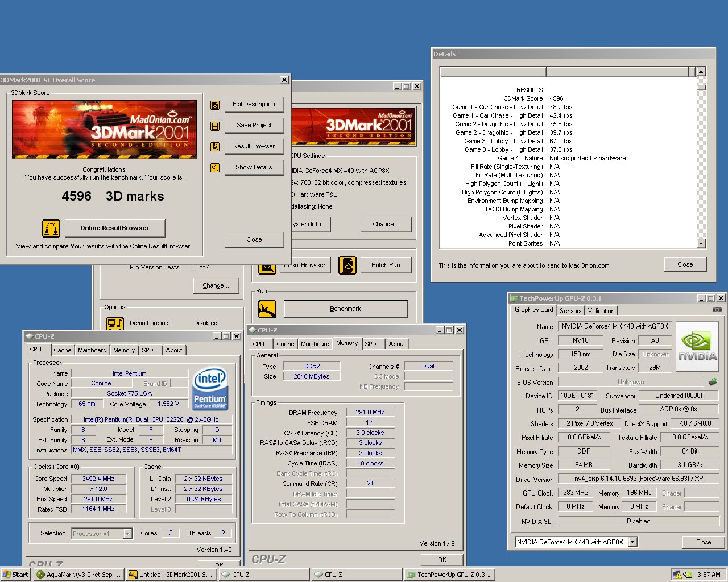Open the Online ResultBrowser button

point(114,228)
